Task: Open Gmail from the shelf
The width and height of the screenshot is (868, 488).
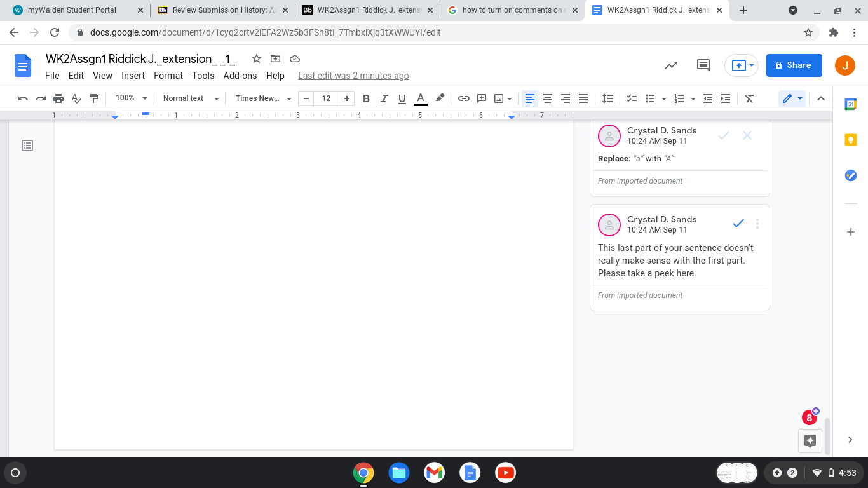Action: click(x=435, y=472)
